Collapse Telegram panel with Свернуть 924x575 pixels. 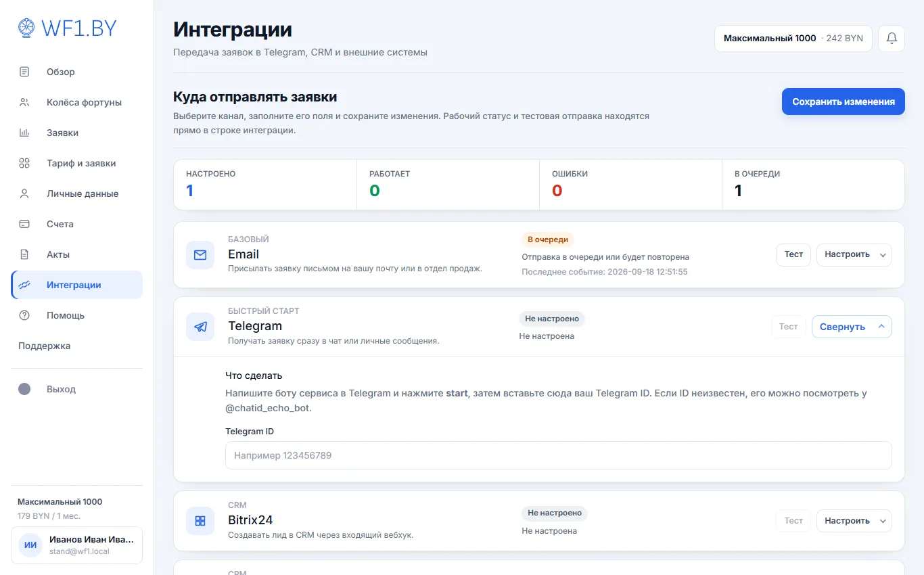852,327
